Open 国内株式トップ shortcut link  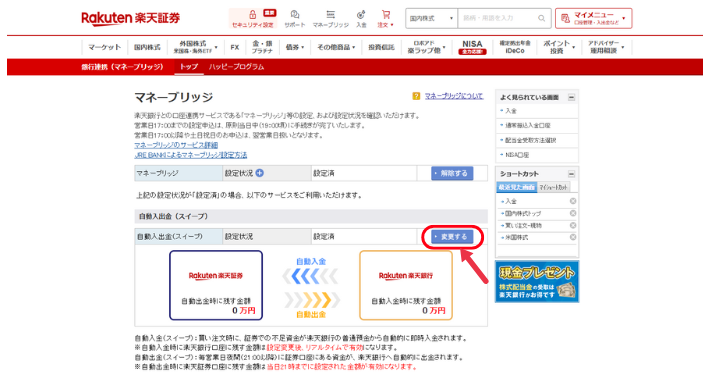(x=523, y=213)
